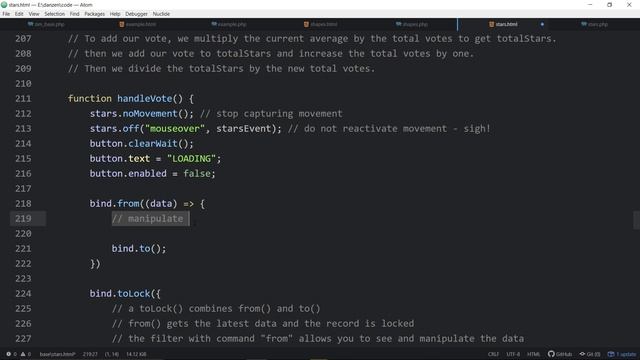The height and width of the screenshot is (360, 640).
Task: Change grammar HTML in status bar
Action: (x=533, y=354)
